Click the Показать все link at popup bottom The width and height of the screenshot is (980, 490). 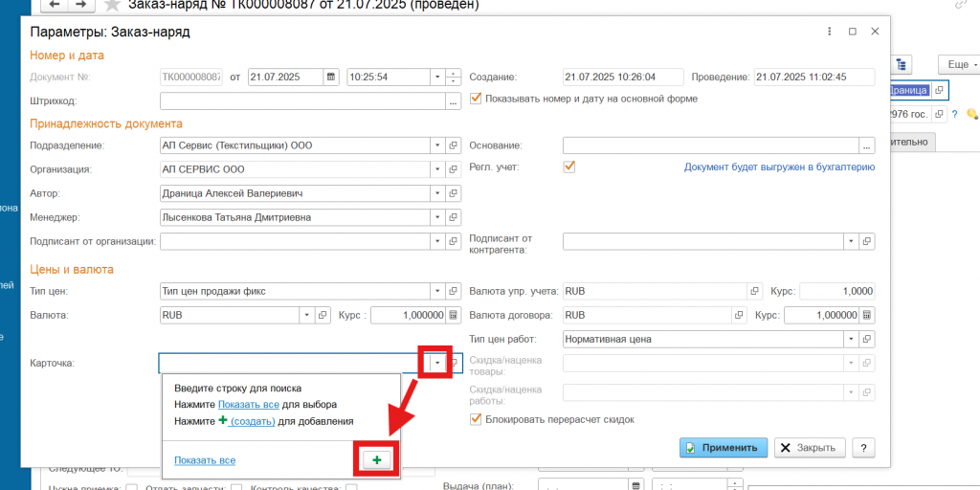click(205, 460)
